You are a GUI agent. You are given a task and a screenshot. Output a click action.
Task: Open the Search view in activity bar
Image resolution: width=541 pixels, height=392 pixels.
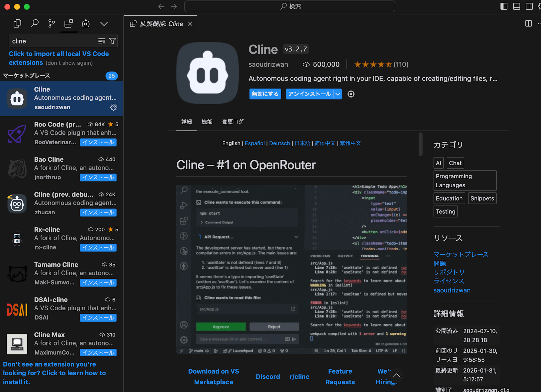(35, 24)
